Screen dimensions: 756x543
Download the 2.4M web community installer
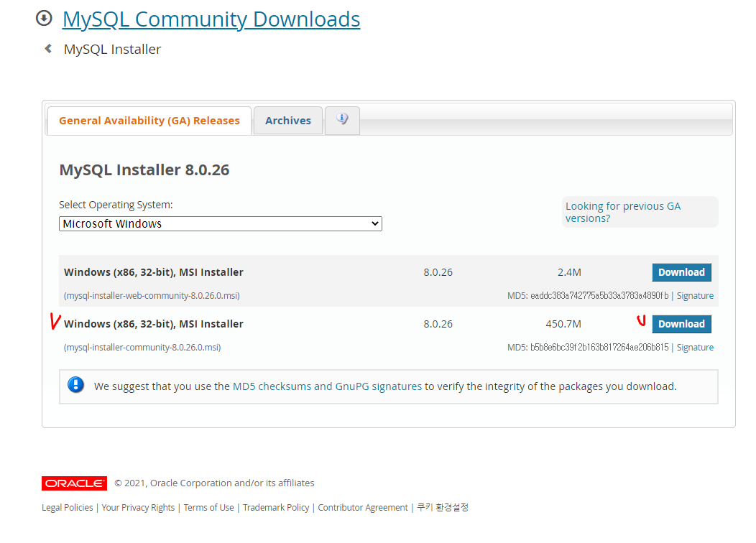[681, 272]
